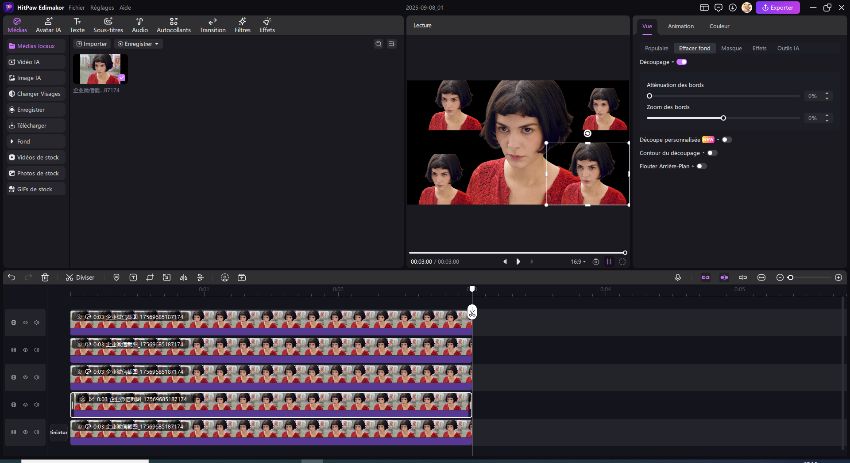Switch to the Animation tab
Screen dimensions: 850x463
click(x=681, y=26)
